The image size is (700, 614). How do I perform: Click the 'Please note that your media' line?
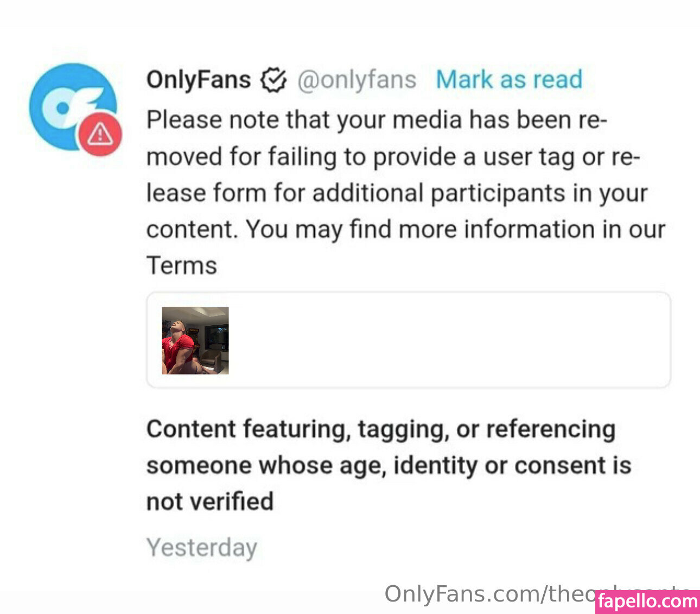(377, 120)
